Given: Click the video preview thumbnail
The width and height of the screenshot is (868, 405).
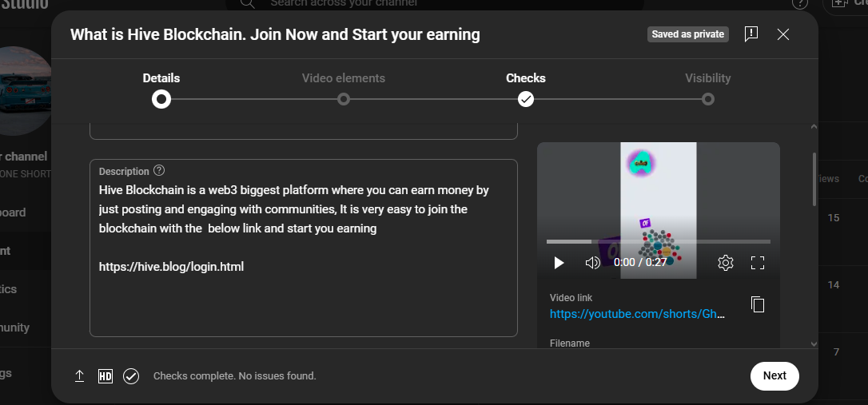Looking at the screenshot, I should [659, 210].
